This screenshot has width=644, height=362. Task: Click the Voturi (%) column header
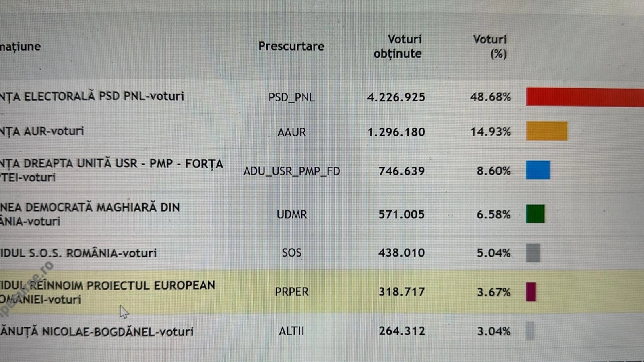point(490,46)
